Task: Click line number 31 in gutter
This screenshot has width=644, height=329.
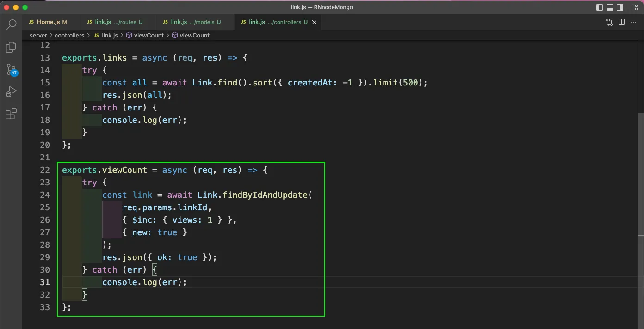Action: pyautogui.click(x=45, y=282)
